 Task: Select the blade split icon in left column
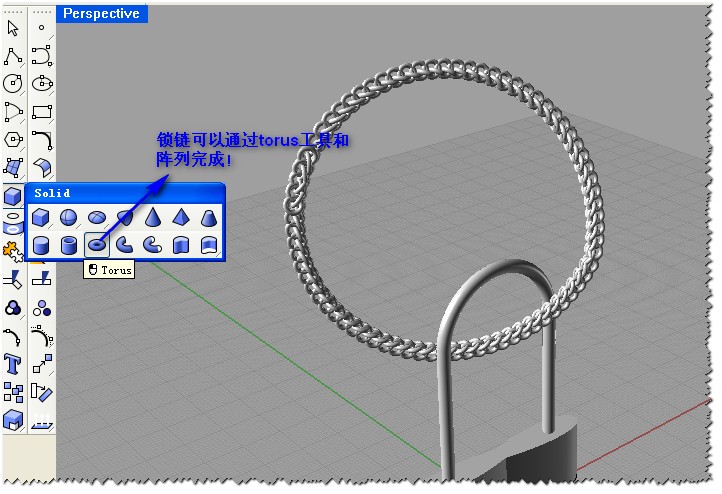tap(13, 279)
